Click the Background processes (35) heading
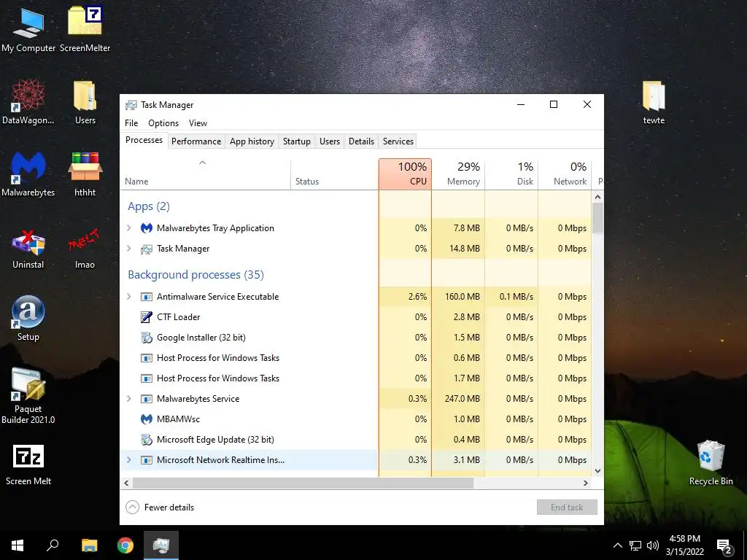Screen dimensions: 747x560 tap(196, 275)
